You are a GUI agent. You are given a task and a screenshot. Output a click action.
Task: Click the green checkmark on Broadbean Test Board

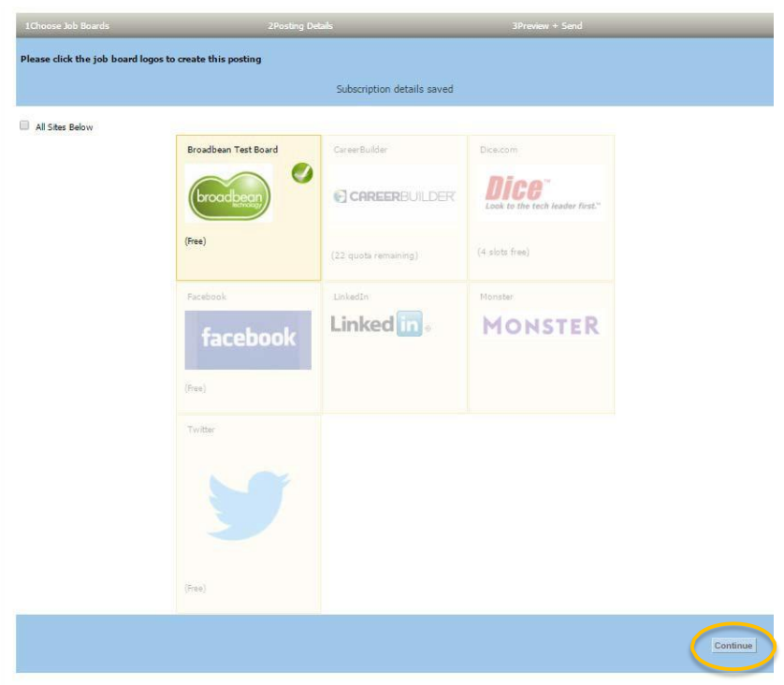pyautogui.click(x=302, y=173)
